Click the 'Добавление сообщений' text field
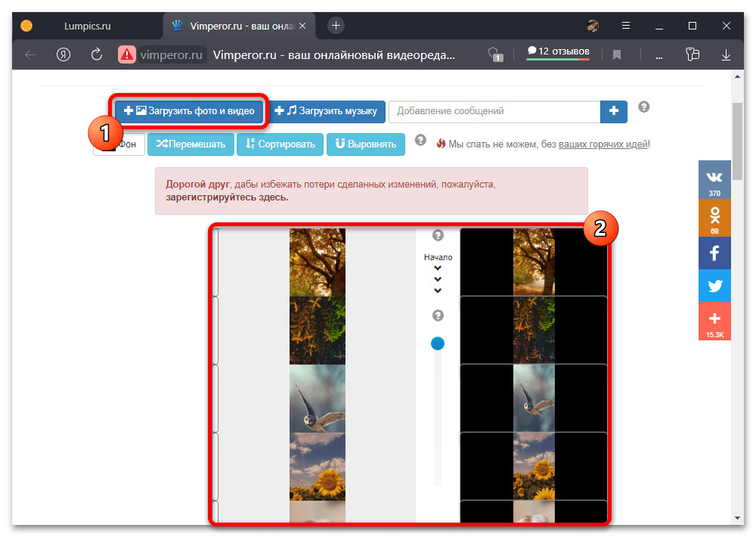This screenshot has height=537, width=756. (494, 111)
